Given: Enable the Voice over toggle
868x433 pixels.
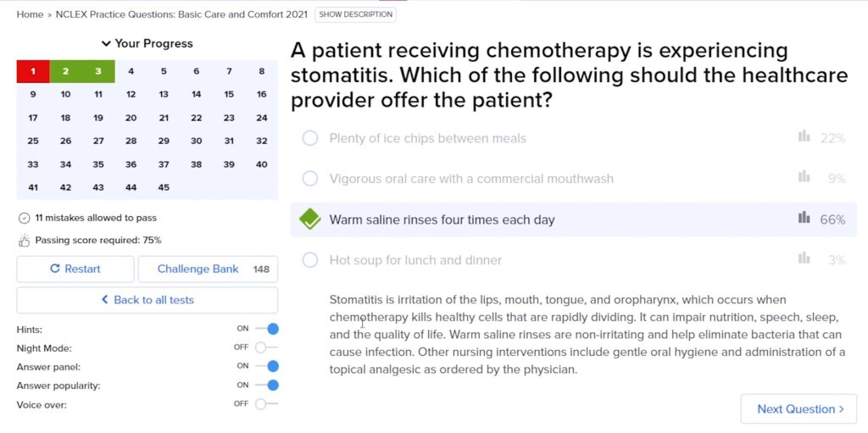Looking at the screenshot, I should pyautogui.click(x=266, y=404).
